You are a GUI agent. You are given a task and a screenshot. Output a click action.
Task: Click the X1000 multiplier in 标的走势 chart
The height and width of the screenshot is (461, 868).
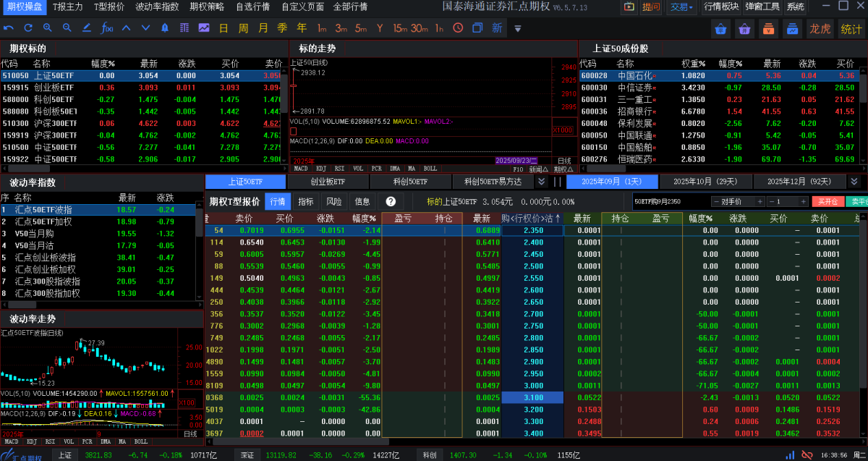563,130
